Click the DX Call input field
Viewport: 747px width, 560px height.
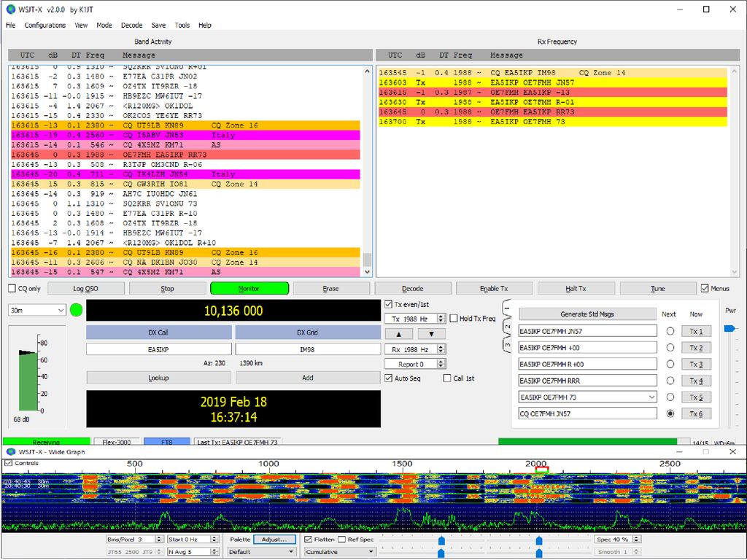(158, 349)
